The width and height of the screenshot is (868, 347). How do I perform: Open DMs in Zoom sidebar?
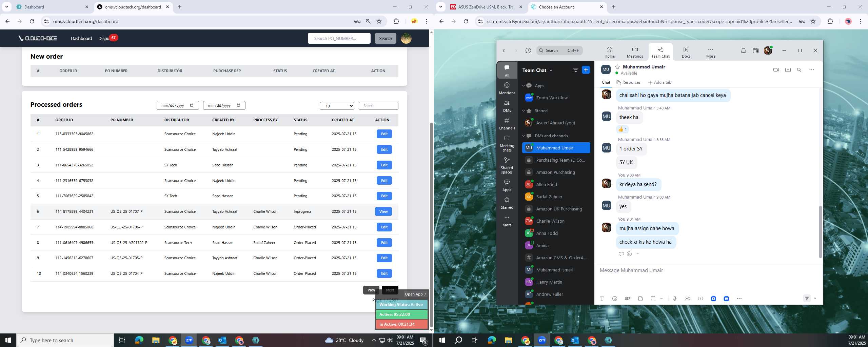tap(507, 106)
